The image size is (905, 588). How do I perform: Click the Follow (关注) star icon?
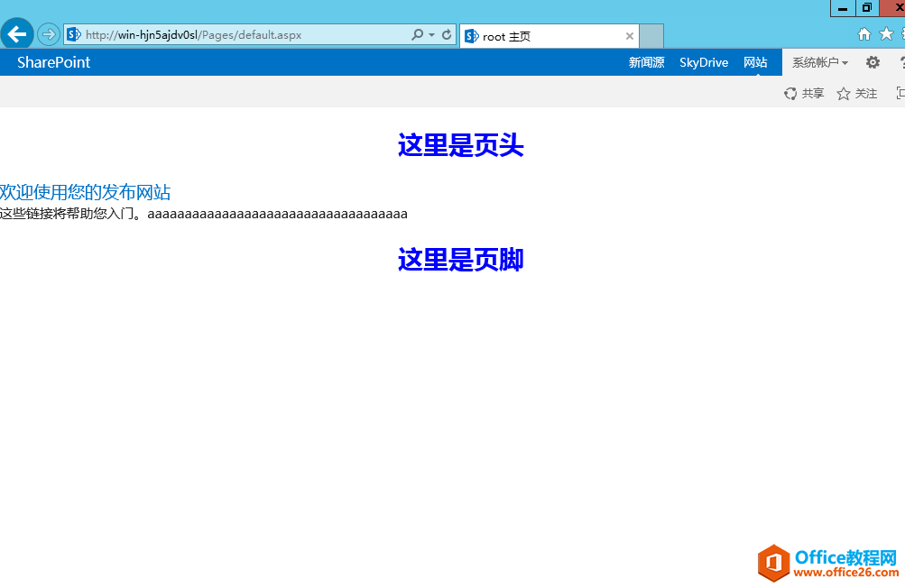(843, 93)
